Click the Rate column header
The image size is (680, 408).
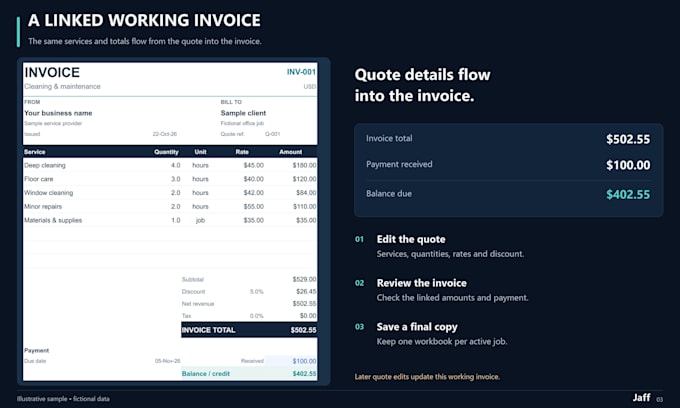click(x=242, y=152)
